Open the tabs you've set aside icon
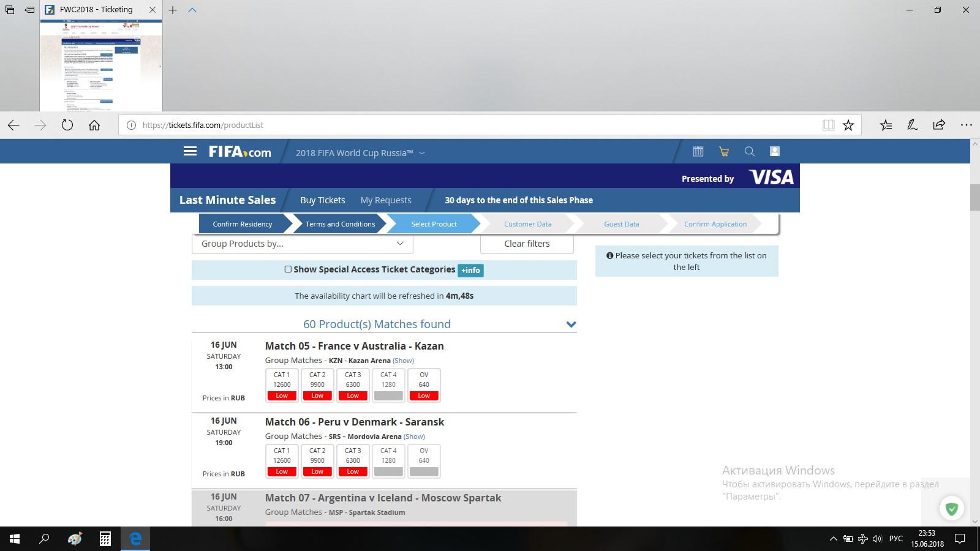Viewport: 980px width, 551px height. click(x=10, y=10)
